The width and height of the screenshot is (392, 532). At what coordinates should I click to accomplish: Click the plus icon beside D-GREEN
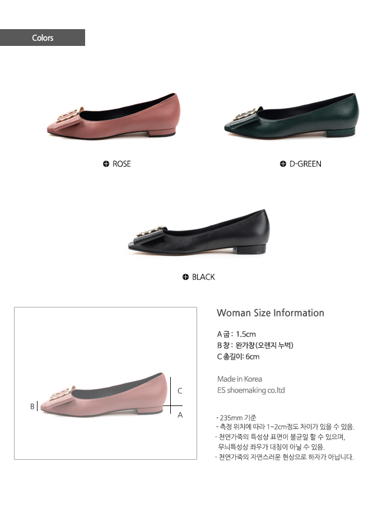[x=283, y=164]
